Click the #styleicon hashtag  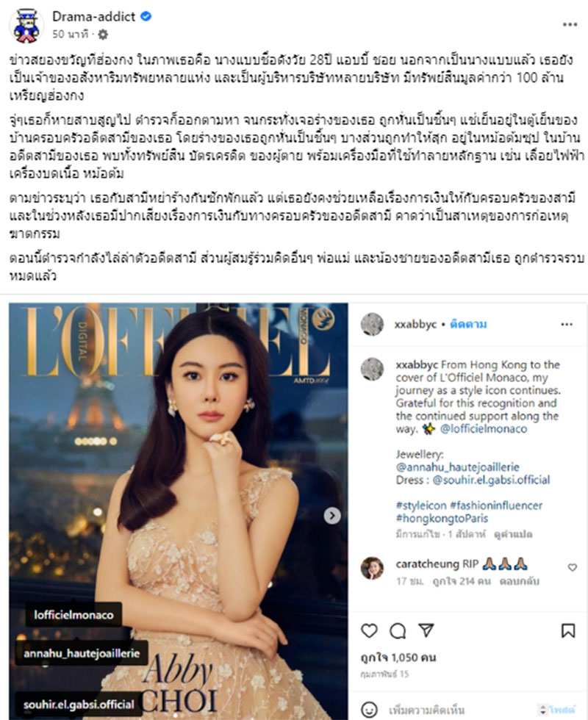pyautogui.click(x=421, y=505)
